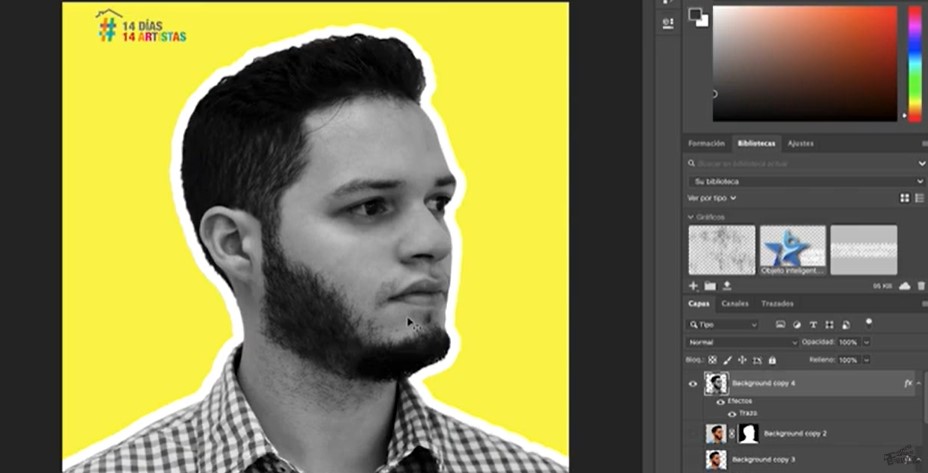
Task: Select the blue star Objeto inteligente thumbnail
Action: (x=792, y=250)
